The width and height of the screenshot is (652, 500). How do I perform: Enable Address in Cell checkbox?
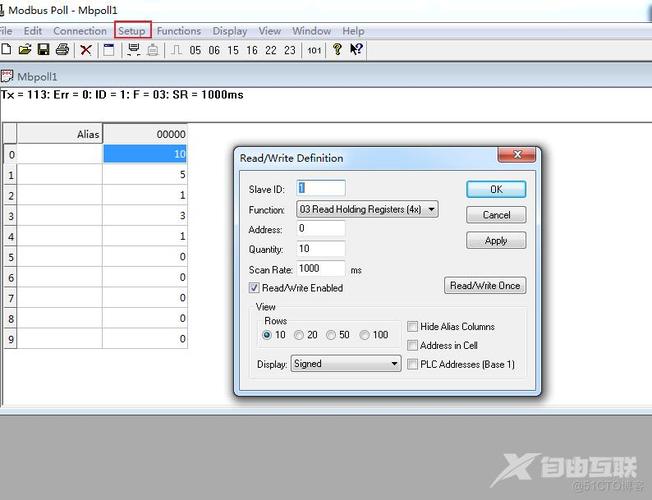(412, 345)
